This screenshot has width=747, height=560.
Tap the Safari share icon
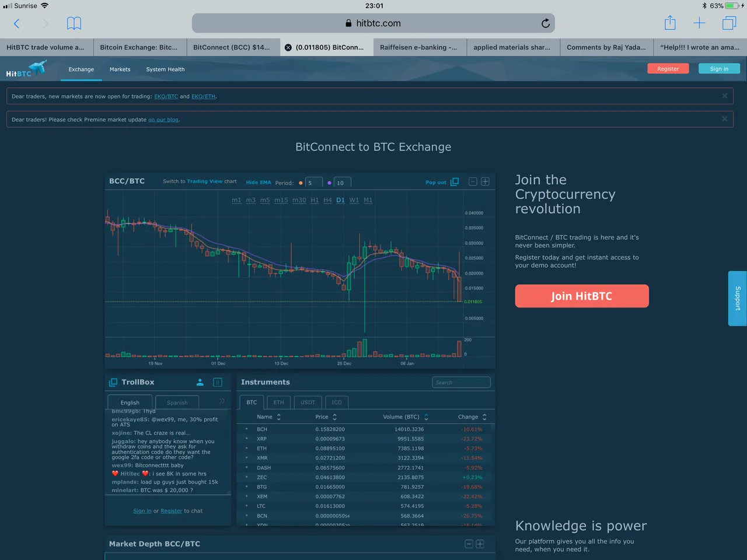pyautogui.click(x=670, y=23)
